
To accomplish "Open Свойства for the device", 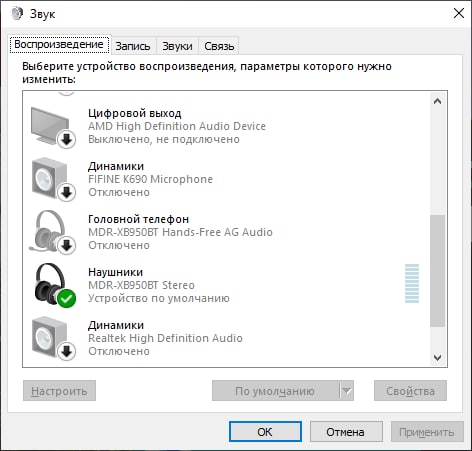I will tap(410, 391).
